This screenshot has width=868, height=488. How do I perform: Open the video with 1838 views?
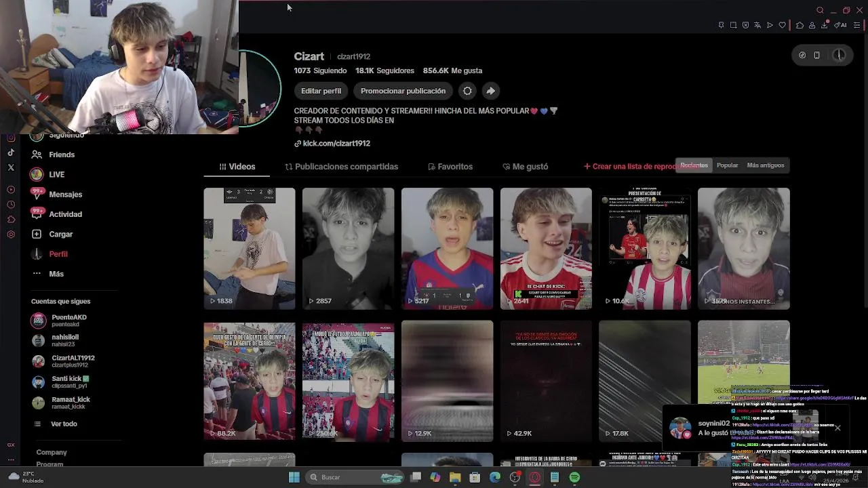[250, 248]
